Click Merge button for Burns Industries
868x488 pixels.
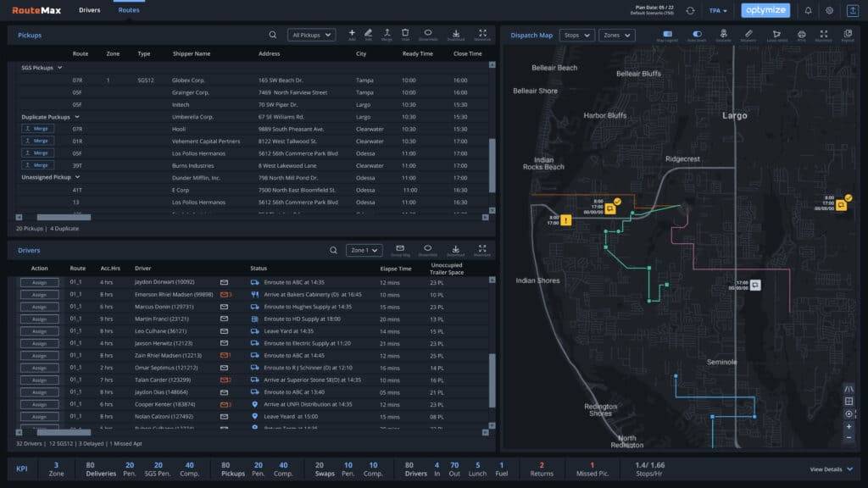click(x=37, y=165)
